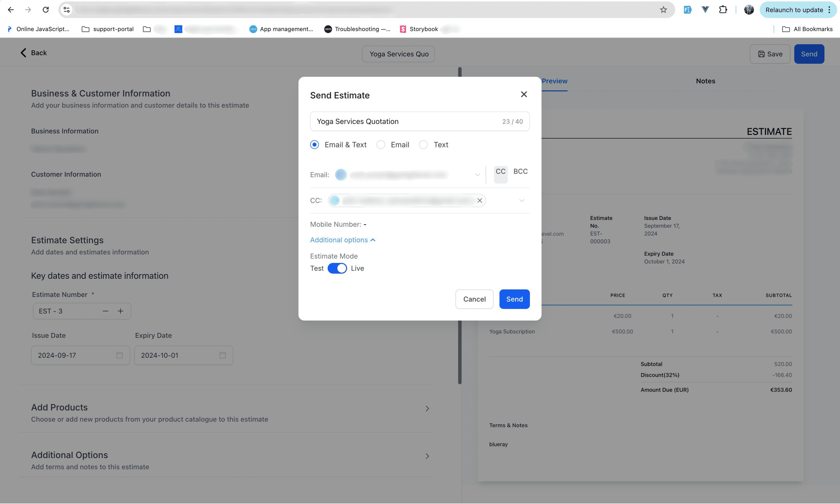Select the Email & Text radio option
This screenshot has width=840, height=504.
(314, 145)
